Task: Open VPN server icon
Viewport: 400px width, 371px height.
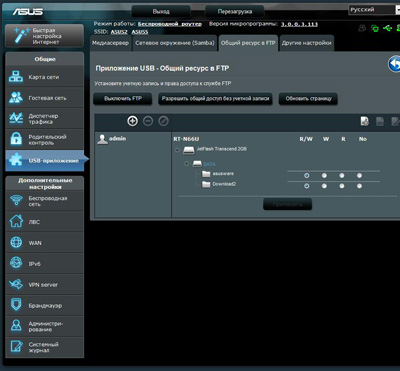Action: 16,284
